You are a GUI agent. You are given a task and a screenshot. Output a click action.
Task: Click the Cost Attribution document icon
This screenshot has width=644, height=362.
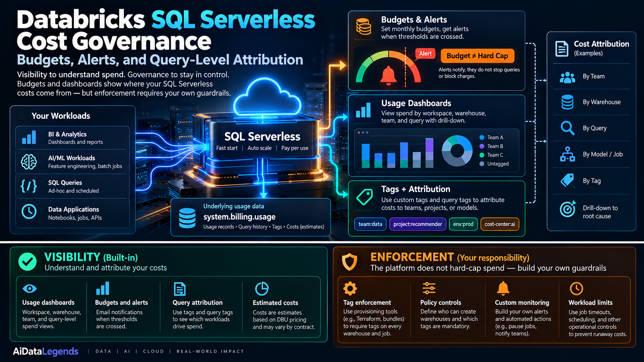[x=562, y=49]
